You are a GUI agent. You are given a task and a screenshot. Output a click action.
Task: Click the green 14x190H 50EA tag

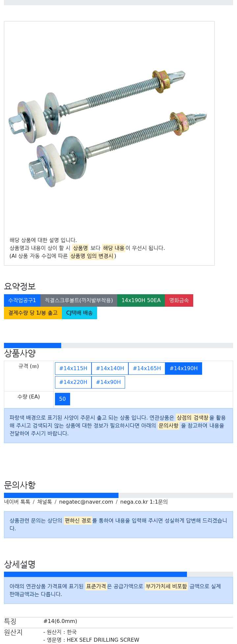(141, 300)
